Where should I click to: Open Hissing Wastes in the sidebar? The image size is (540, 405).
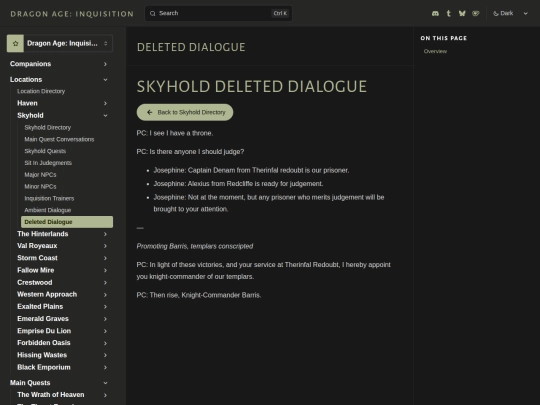(42, 355)
